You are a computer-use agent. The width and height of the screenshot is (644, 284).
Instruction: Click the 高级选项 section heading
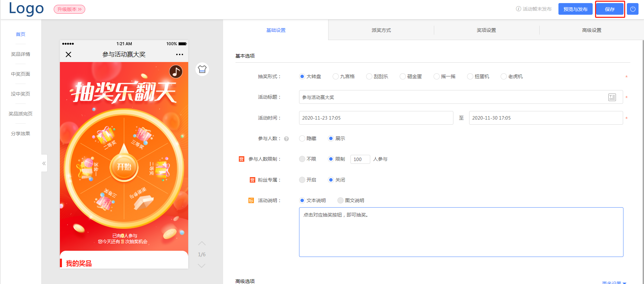pos(245,281)
